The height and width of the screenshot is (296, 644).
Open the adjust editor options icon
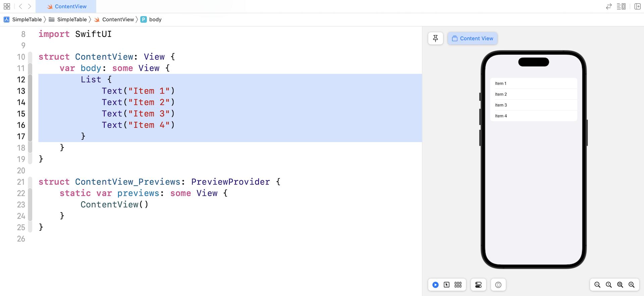(x=621, y=6)
